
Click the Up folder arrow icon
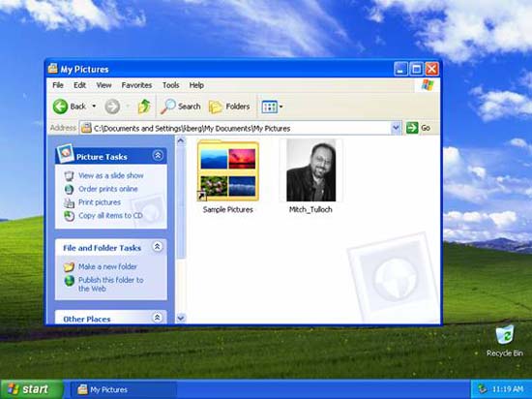(144, 107)
